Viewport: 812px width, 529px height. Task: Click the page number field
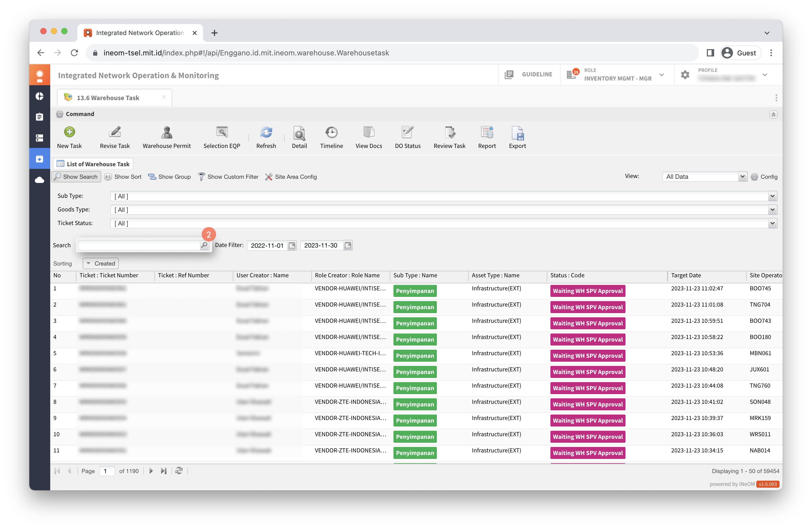click(x=107, y=471)
